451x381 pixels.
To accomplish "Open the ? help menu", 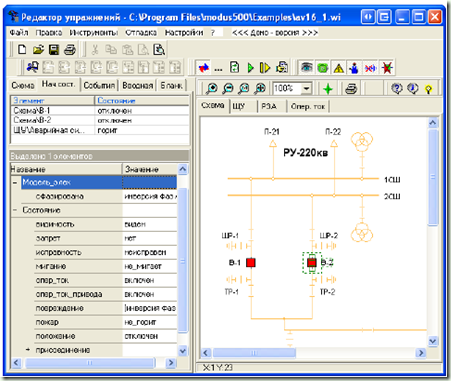I will (x=213, y=32).
